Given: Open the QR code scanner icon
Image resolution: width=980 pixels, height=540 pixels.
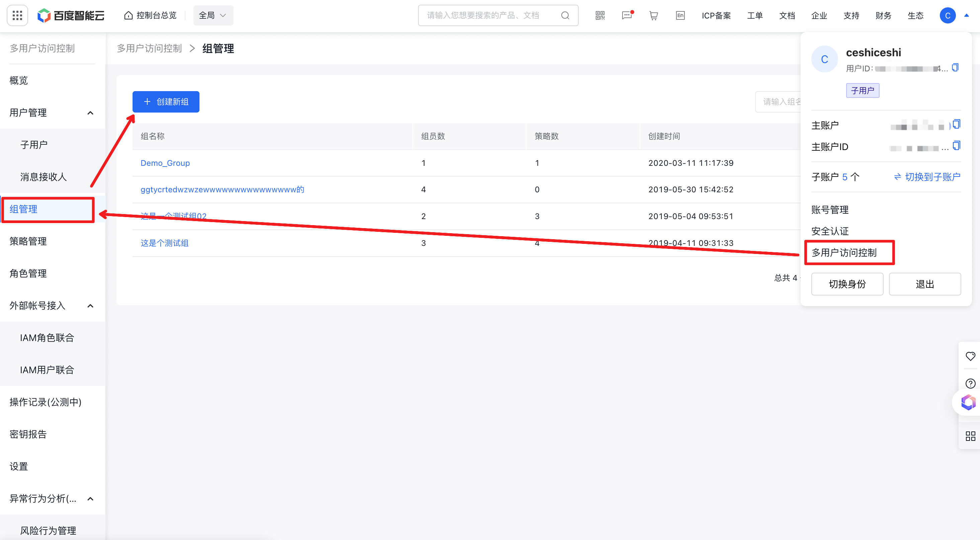Looking at the screenshot, I should [x=600, y=15].
